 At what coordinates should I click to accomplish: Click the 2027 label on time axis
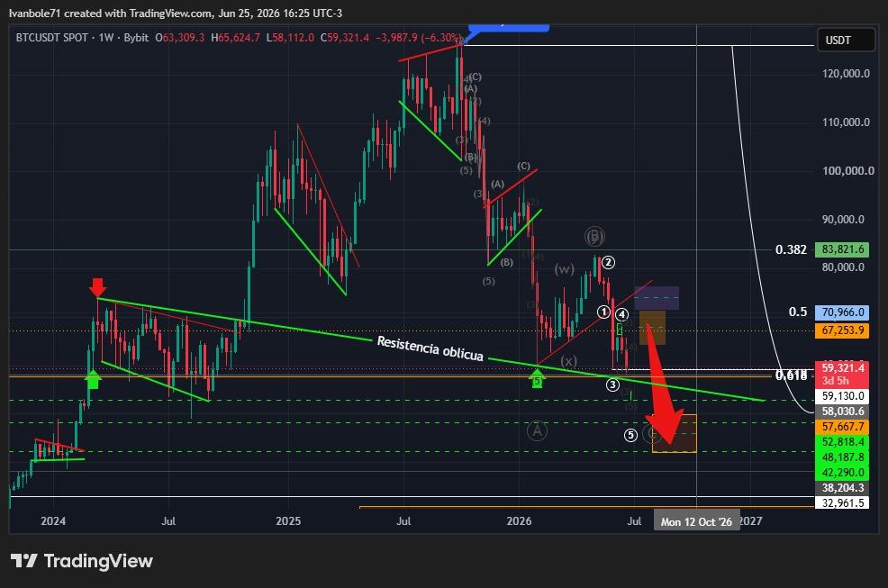[751, 521]
